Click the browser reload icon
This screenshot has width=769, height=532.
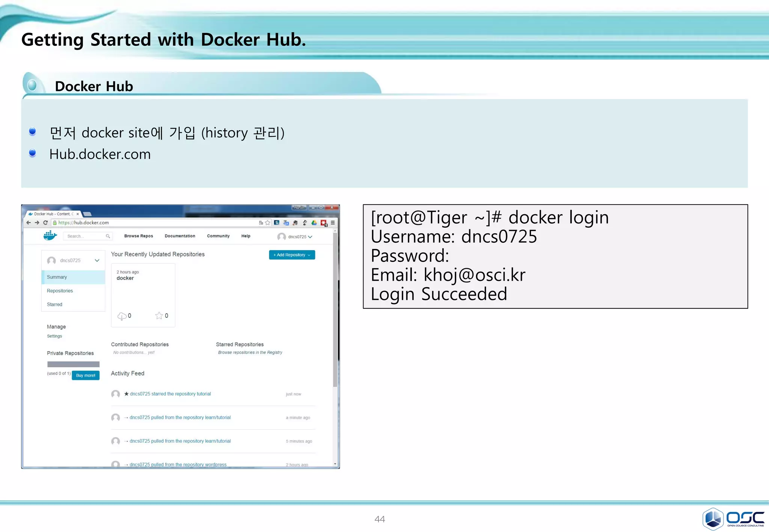tap(45, 222)
